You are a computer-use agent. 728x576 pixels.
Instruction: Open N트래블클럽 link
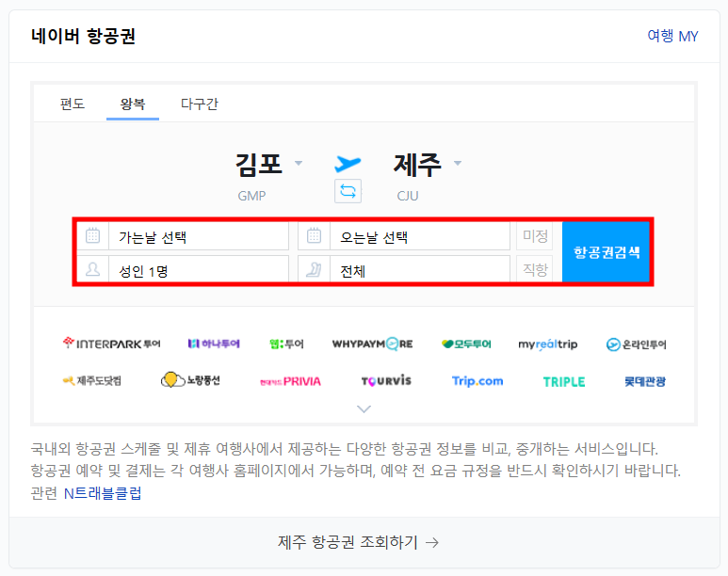tap(103, 493)
